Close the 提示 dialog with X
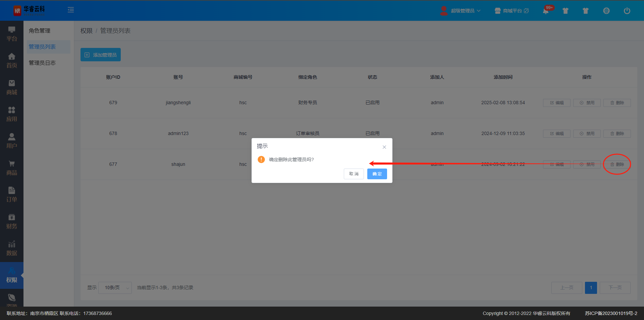644x320 pixels. [x=384, y=147]
